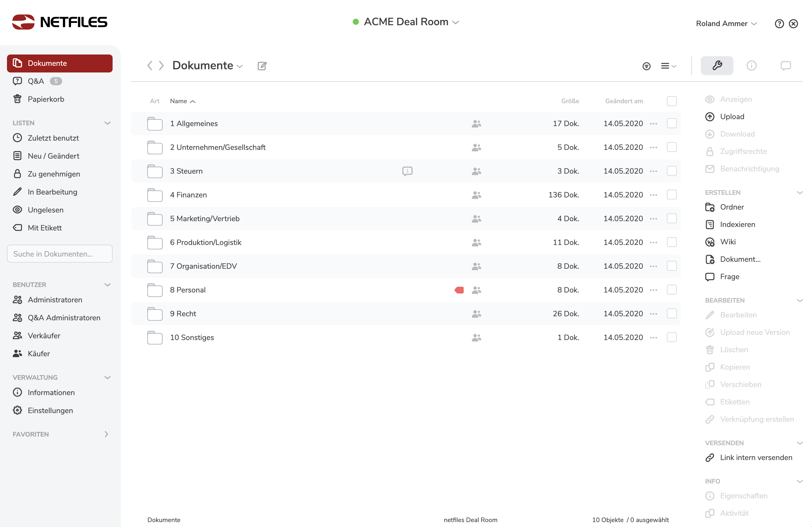Click the edit pencil next to Dokumente

[262, 66]
